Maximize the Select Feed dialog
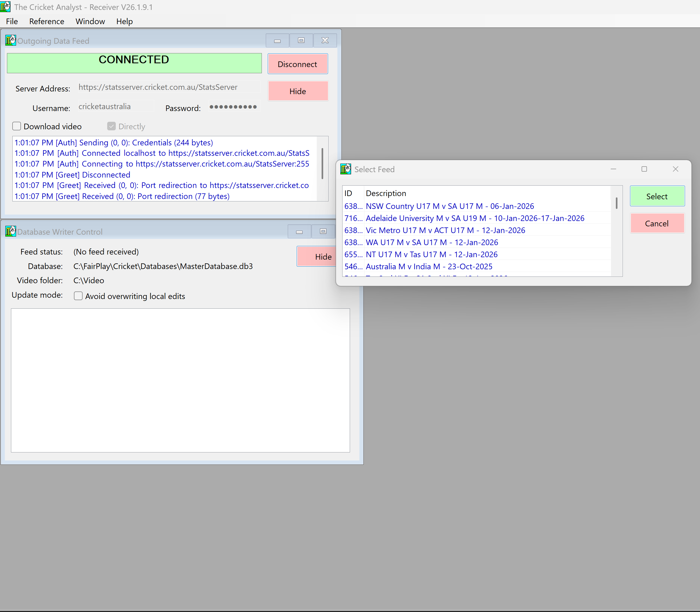The height and width of the screenshot is (612, 700). click(644, 169)
